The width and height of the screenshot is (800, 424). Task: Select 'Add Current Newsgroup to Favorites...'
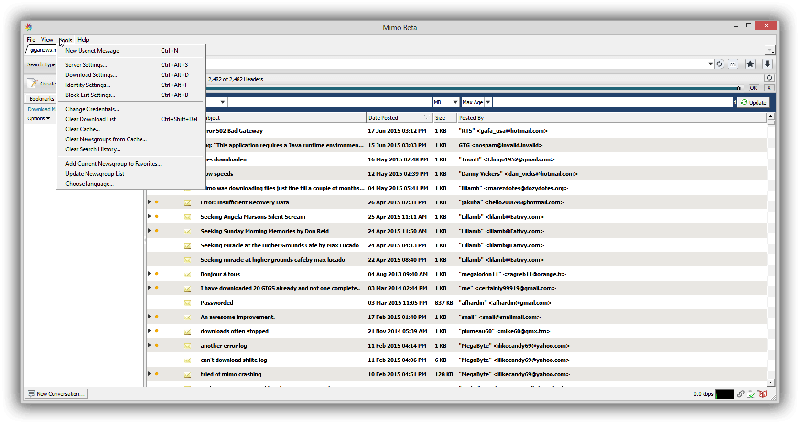[131, 164]
